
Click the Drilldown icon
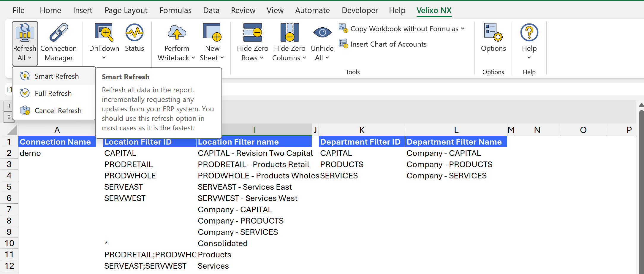(104, 32)
